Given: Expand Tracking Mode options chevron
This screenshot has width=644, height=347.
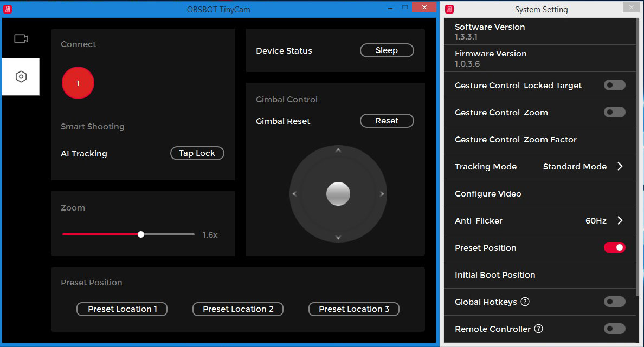Looking at the screenshot, I should 620,167.
